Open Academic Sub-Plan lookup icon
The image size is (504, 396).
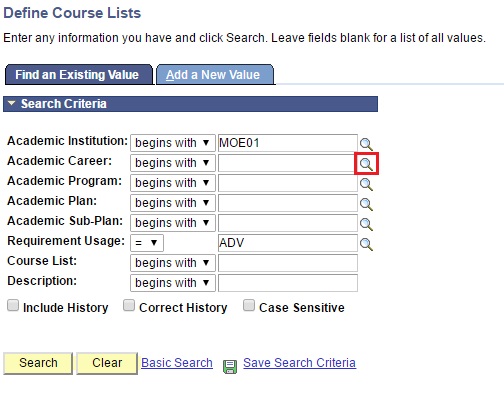tap(366, 224)
